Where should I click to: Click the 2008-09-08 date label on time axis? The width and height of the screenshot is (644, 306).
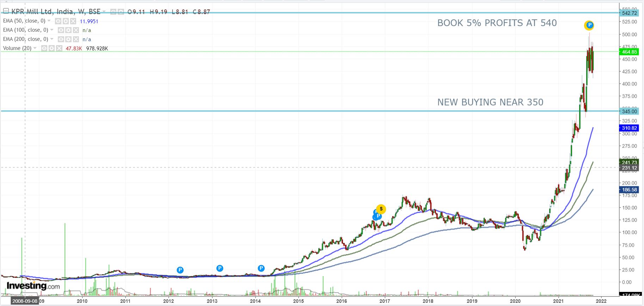[25, 301]
